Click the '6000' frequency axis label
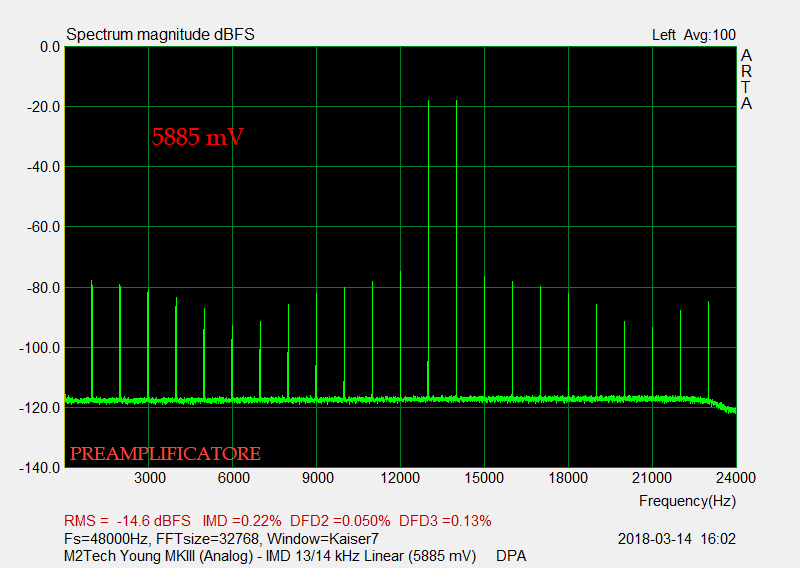The height and width of the screenshot is (568, 800). coord(233,478)
